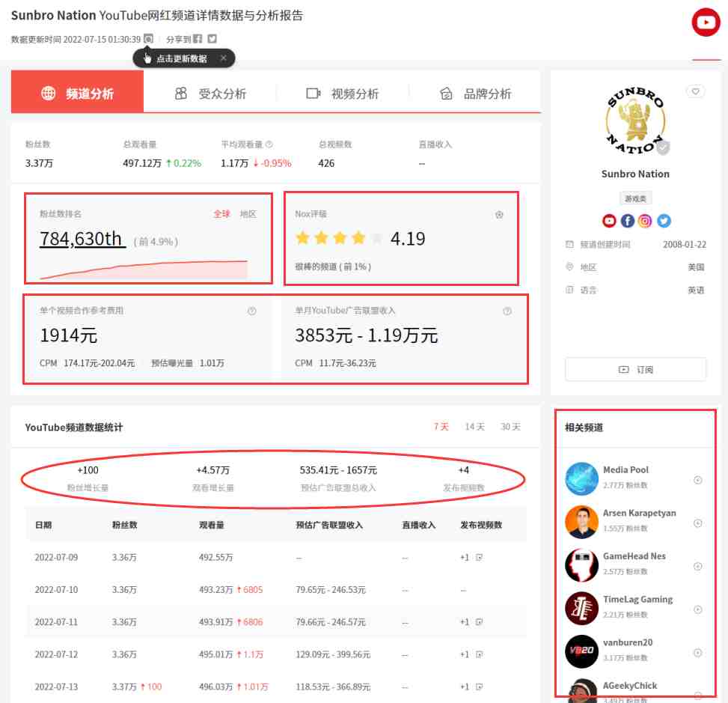Click the 订阅 subscribe button

(x=635, y=369)
